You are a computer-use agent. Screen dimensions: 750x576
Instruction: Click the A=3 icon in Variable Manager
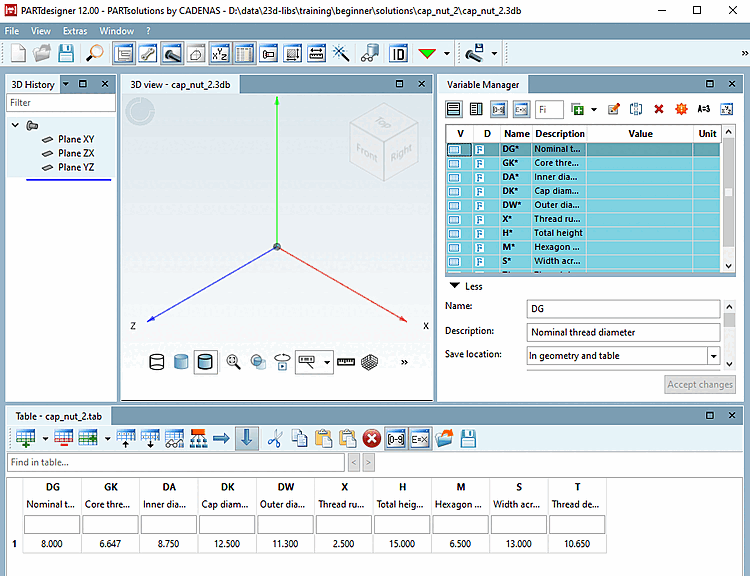[x=703, y=109]
